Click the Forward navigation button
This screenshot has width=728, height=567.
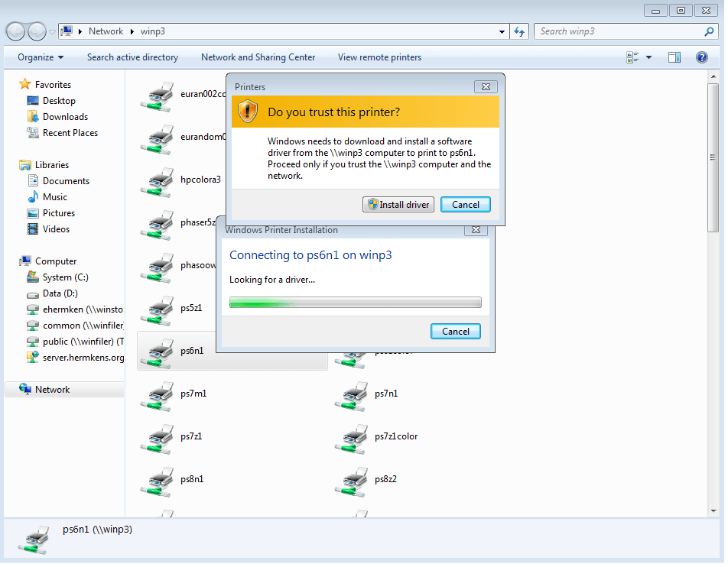[37, 31]
